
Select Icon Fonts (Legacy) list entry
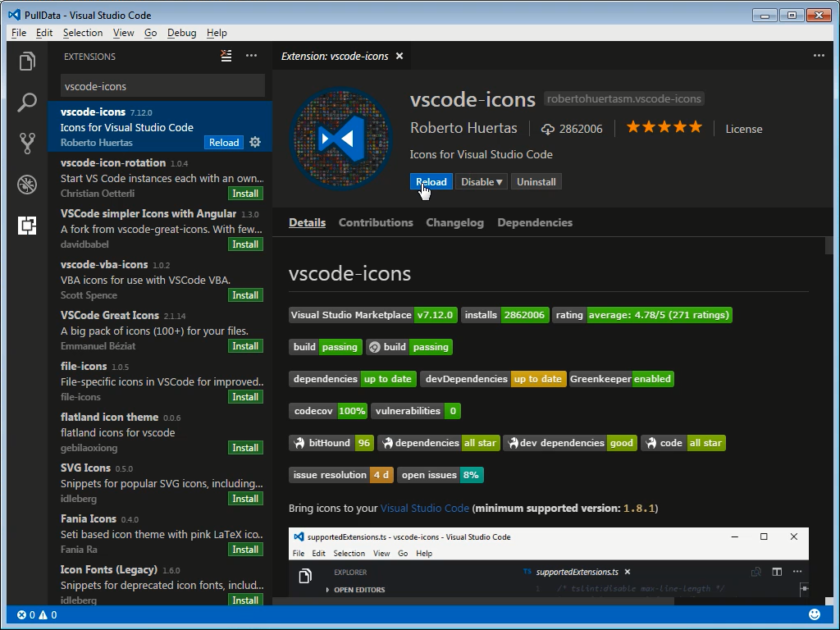click(160, 584)
